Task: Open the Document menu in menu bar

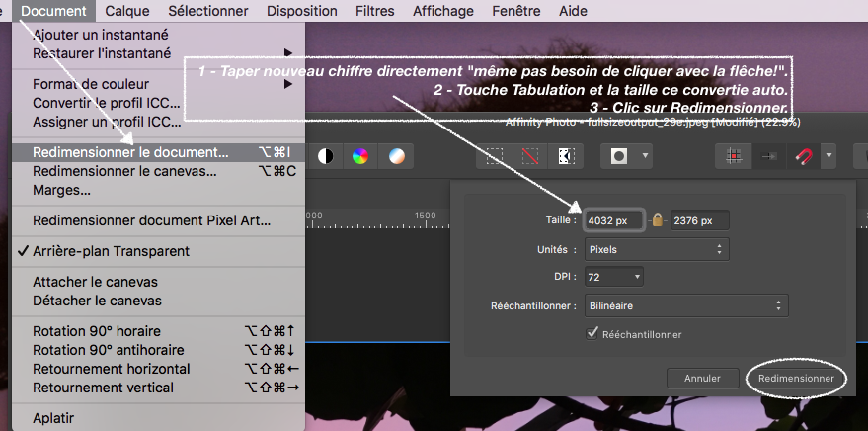Action: 53,11
